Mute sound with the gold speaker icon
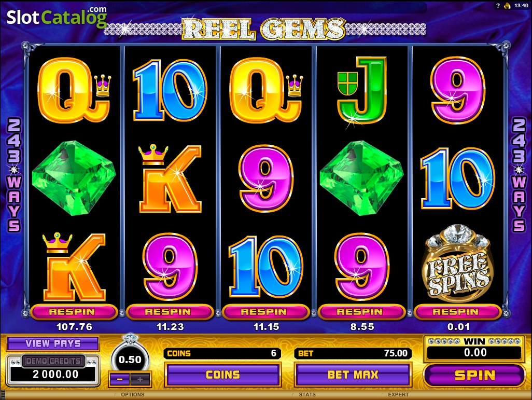The width and height of the screenshot is (532, 400). (x=507, y=6)
